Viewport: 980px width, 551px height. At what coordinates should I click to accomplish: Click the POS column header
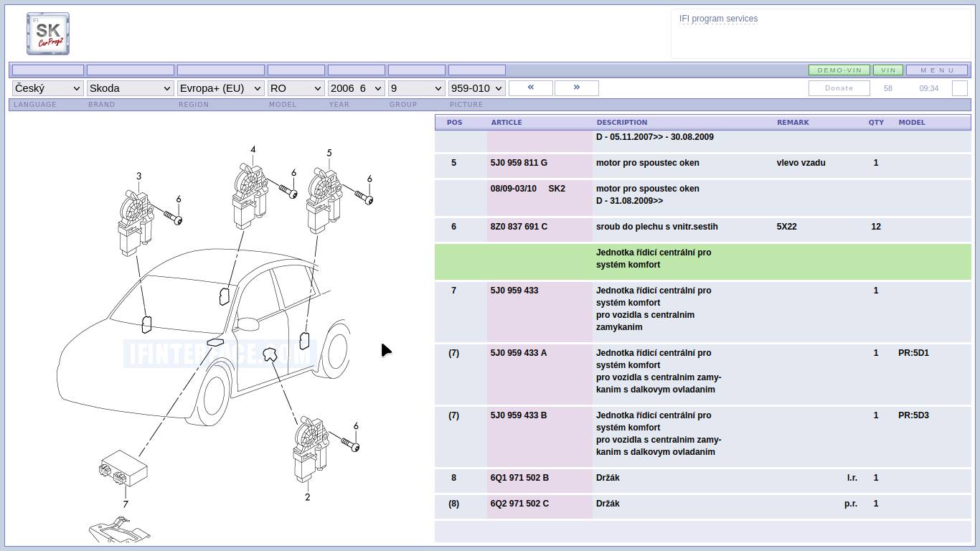click(x=455, y=123)
